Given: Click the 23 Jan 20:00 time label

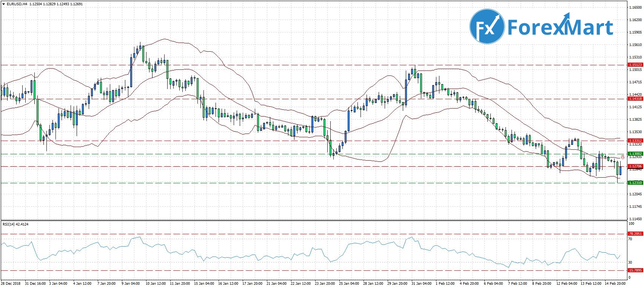Looking at the screenshot, I should (x=325, y=284).
